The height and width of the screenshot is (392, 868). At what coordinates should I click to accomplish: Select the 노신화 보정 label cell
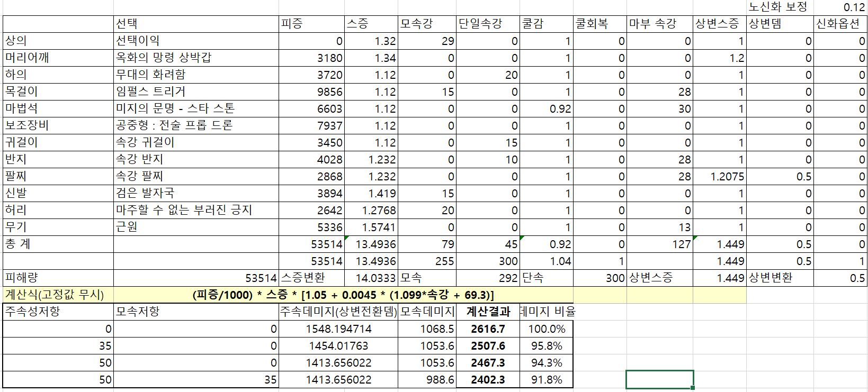pyautogui.click(x=778, y=7)
